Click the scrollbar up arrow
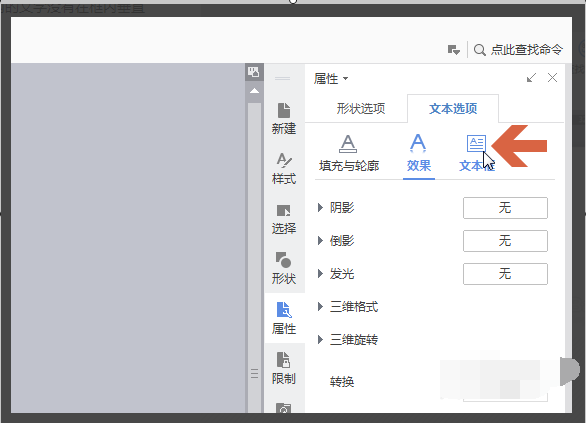Viewport: 586px width, 423px height. coord(255,91)
